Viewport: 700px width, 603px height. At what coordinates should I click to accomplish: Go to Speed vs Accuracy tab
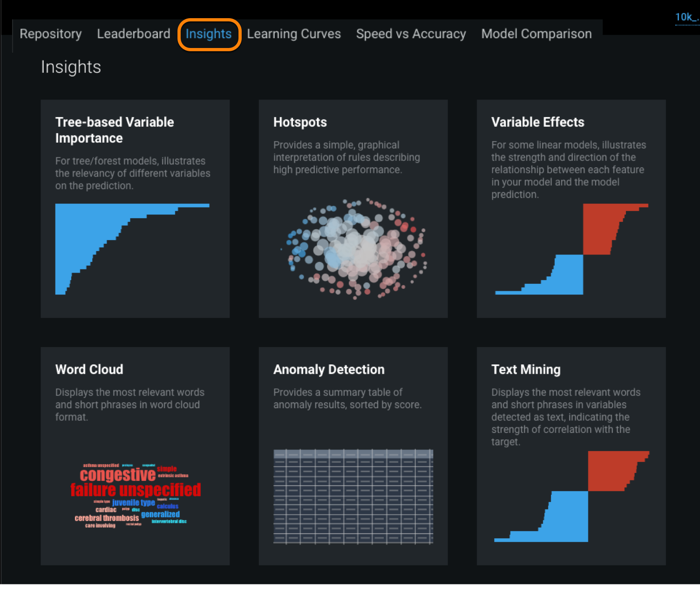click(x=411, y=34)
